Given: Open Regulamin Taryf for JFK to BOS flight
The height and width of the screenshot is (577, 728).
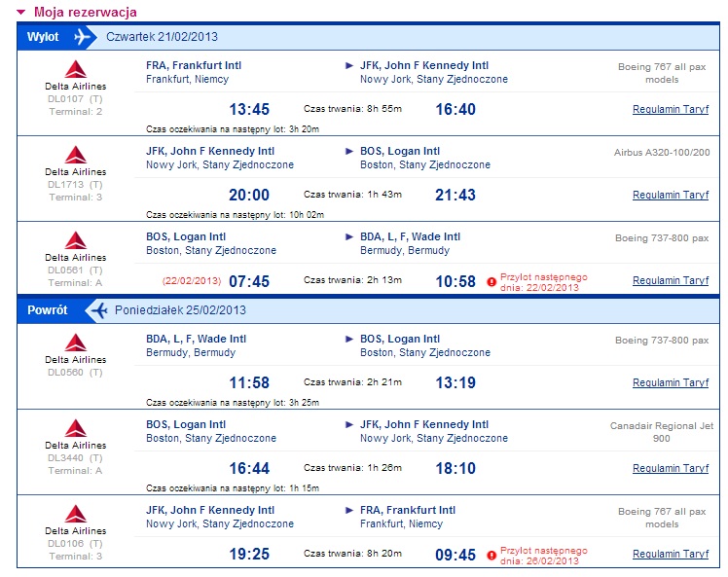Looking at the screenshot, I should click(x=671, y=195).
